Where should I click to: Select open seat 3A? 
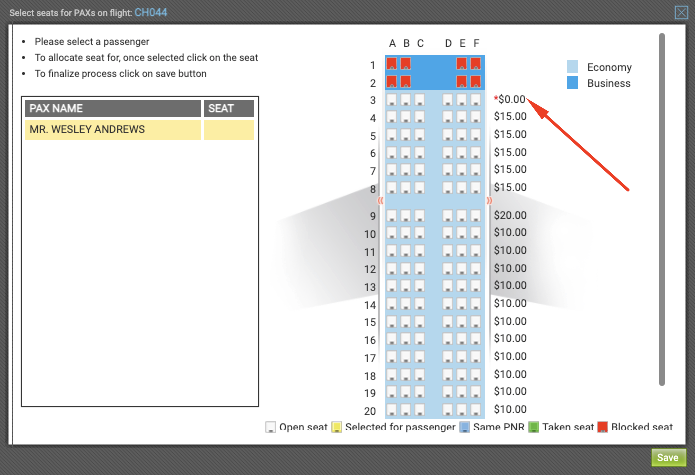click(x=391, y=99)
